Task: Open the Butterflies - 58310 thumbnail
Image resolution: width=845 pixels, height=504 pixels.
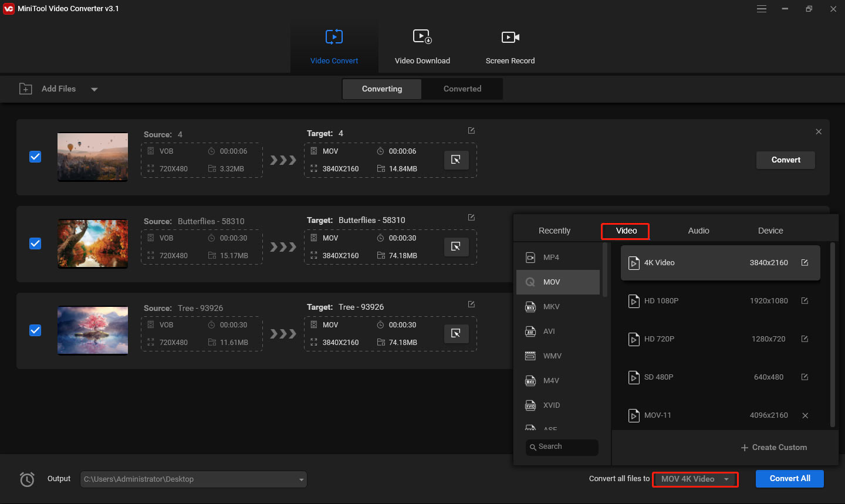Action: pos(93,243)
